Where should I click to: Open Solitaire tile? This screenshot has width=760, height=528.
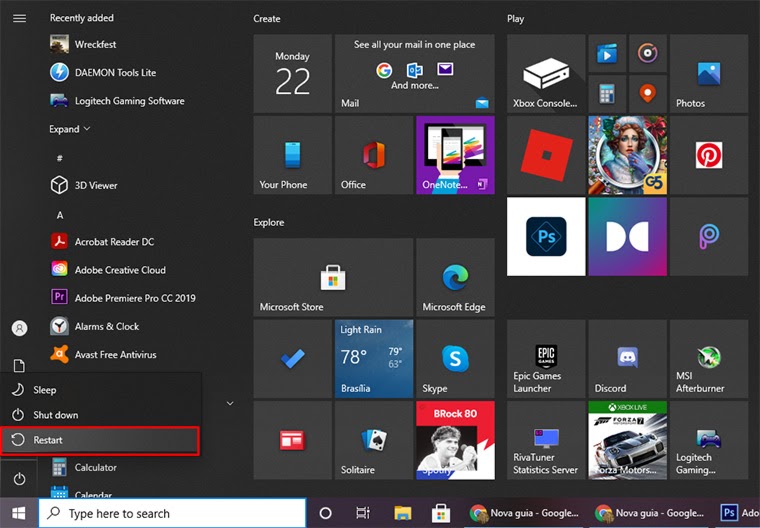pyautogui.click(x=374, y=440)
